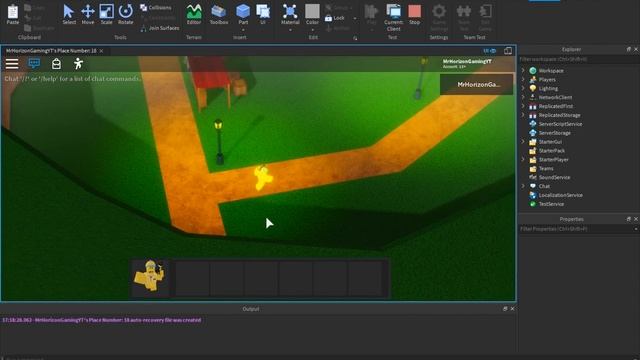Click the Current: Client view switch
Screen dimensions: 640x360
[393, 17]
